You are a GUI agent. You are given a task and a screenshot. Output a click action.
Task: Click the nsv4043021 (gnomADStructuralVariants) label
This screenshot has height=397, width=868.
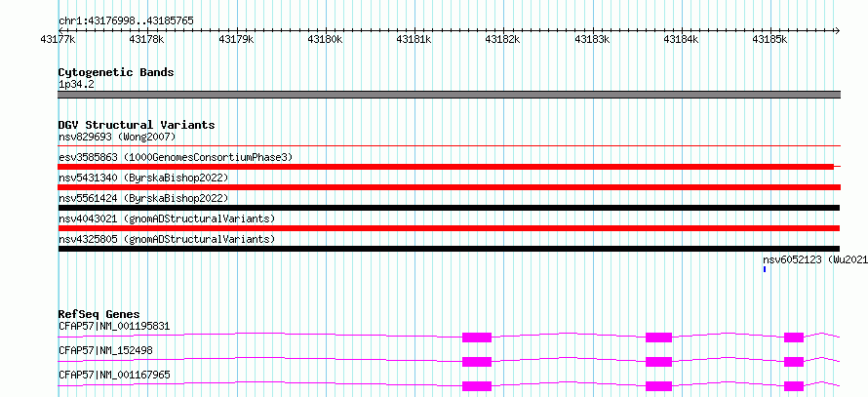167,218
